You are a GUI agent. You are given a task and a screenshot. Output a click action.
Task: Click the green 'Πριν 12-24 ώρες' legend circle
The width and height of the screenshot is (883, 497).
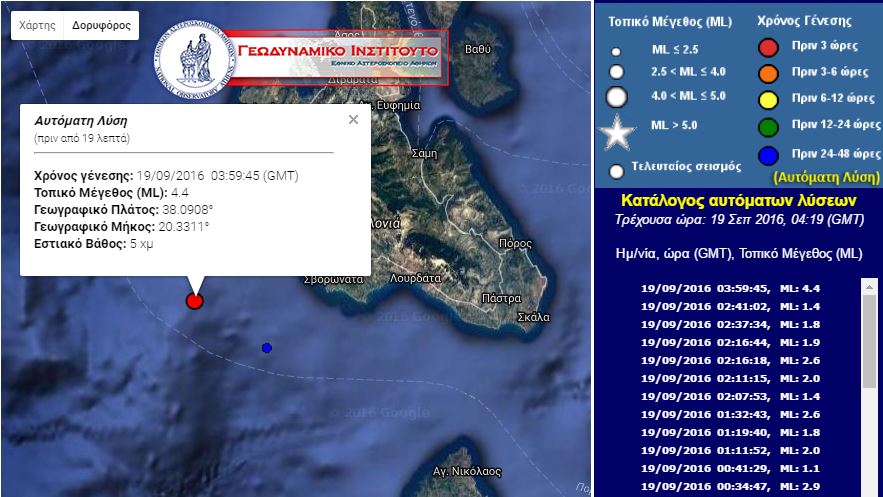(x=768, y=127)
